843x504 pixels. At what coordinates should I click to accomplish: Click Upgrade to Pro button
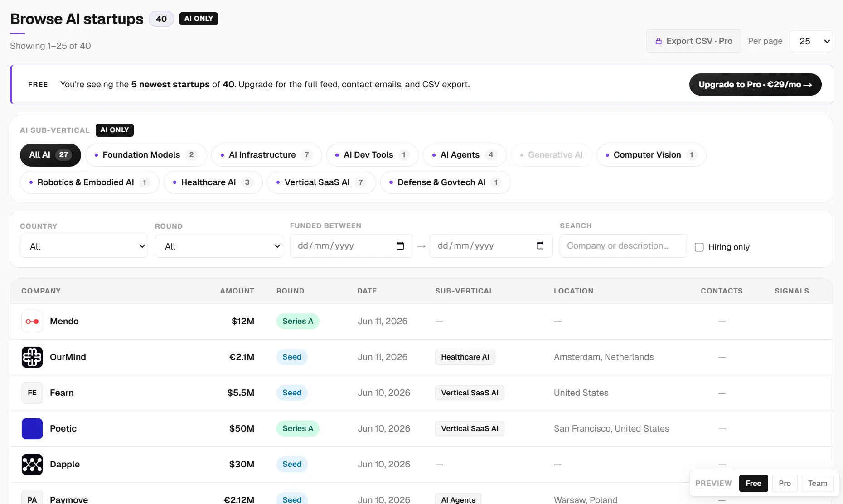(755, 85)
